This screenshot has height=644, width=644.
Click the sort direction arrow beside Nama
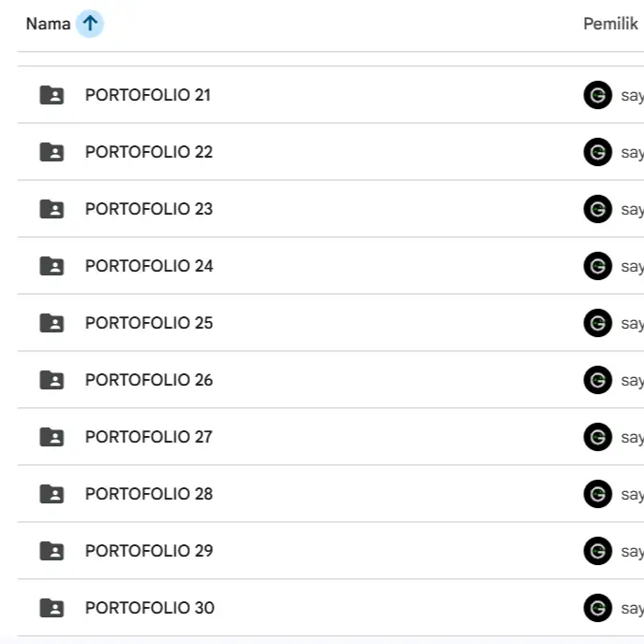(x=89, y=24)
